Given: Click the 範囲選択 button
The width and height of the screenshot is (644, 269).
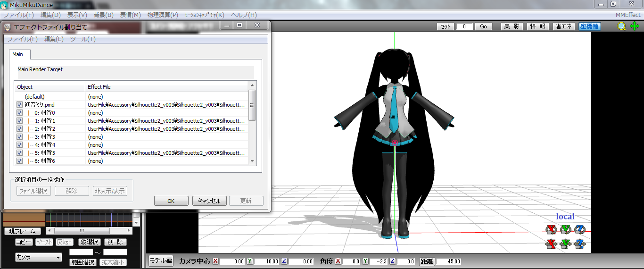Looking at the screenshot, I should 83,262.
